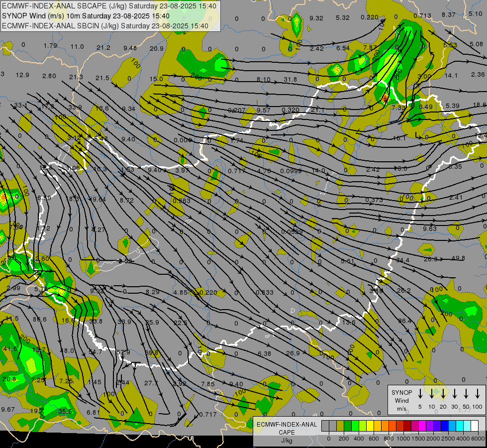
Task: Pick the dark red CAPE legend swatch
Action: coord(407,426)
